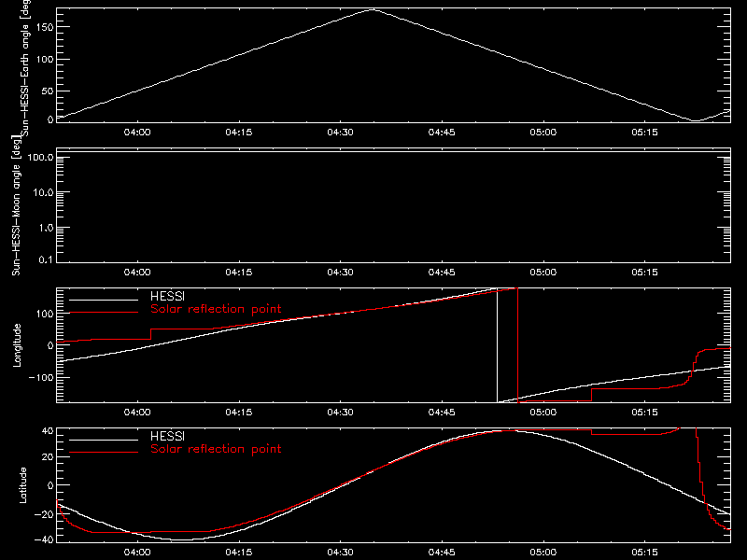Image resolution: width=747 pixels, height=560 pixels.
Task: Click the -100 tick label on Longitude axis
Action: [x=41, y=378]
